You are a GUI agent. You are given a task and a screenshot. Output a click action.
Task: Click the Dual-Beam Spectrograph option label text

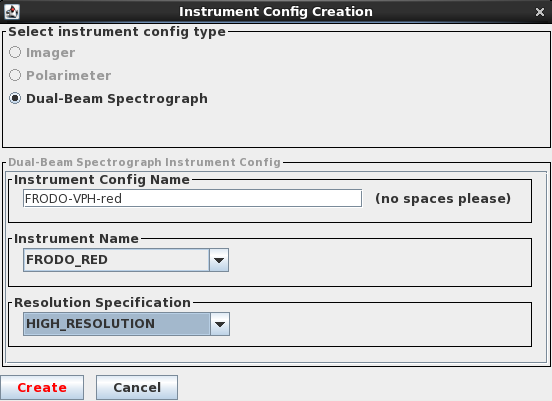tap(117, 99)
